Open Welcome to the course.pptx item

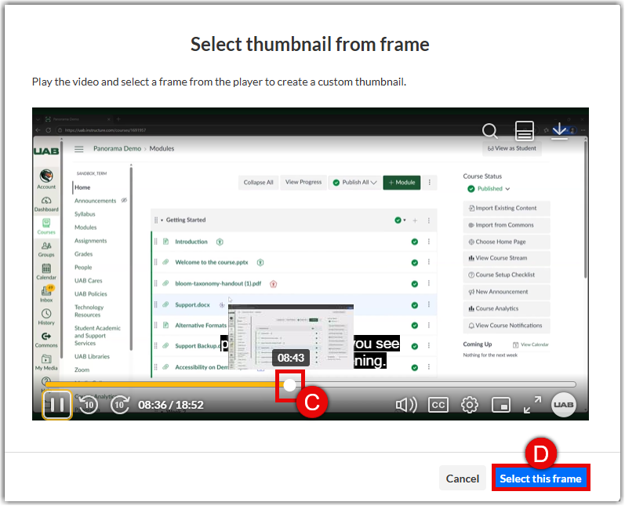211,262
